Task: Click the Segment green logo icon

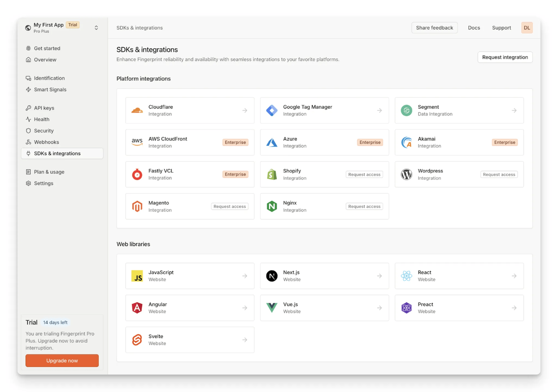Action: pyautogui.click(x=406, y=111)
